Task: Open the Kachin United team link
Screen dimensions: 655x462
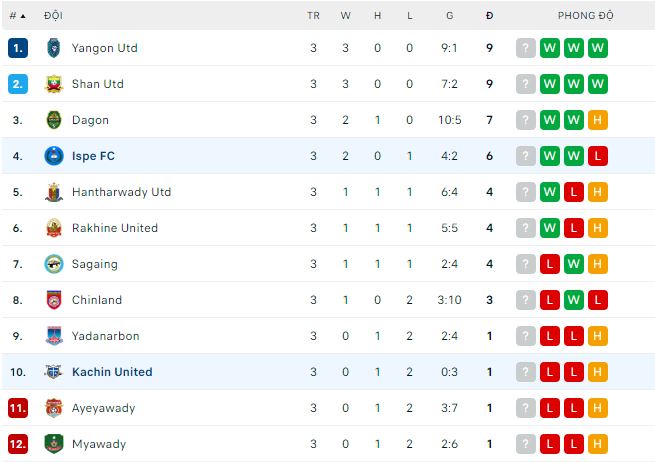Action: pos(112,372)
